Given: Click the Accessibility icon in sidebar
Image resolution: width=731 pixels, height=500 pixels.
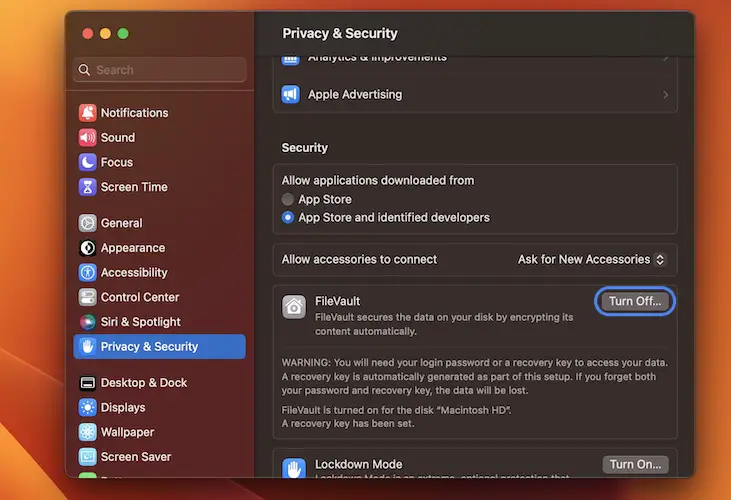Looking at the screenshot, I should coord(88,272).
